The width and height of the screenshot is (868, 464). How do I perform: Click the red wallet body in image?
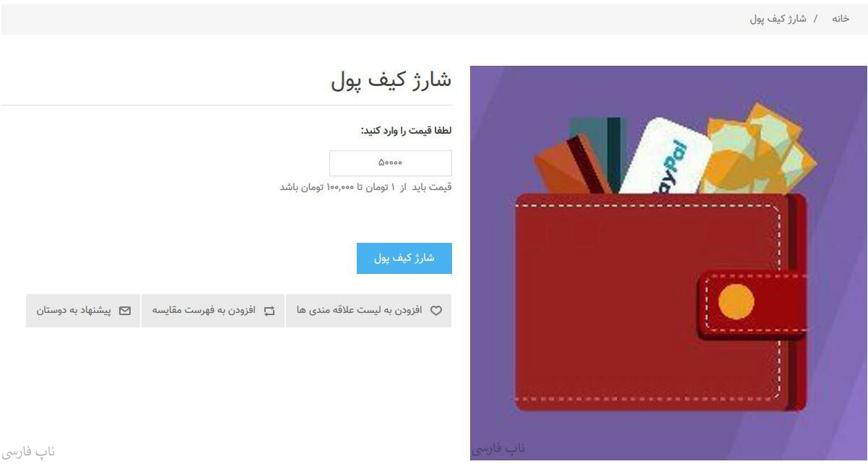650,304
